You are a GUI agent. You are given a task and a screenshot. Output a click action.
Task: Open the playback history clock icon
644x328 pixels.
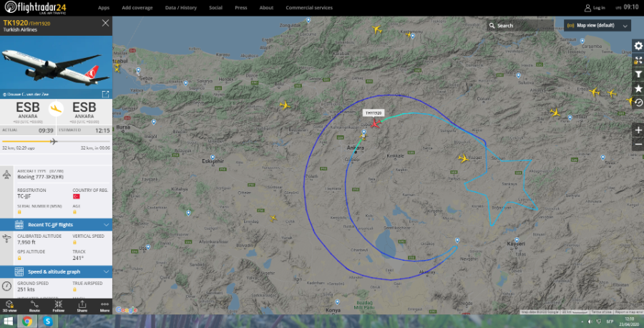pyautogui.click(x=638, y=102)
